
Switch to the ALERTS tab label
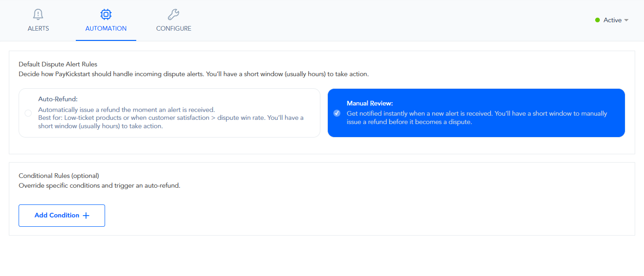38,28
